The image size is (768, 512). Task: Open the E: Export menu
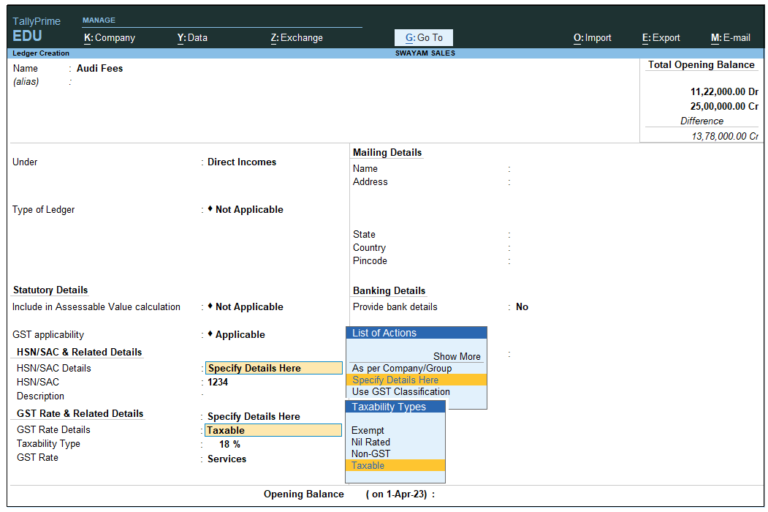point(661,38)
